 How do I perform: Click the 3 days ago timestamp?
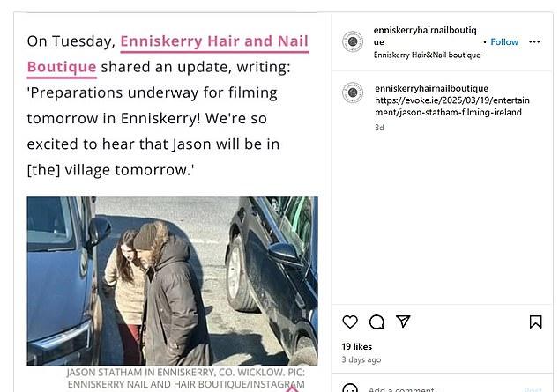361,359
